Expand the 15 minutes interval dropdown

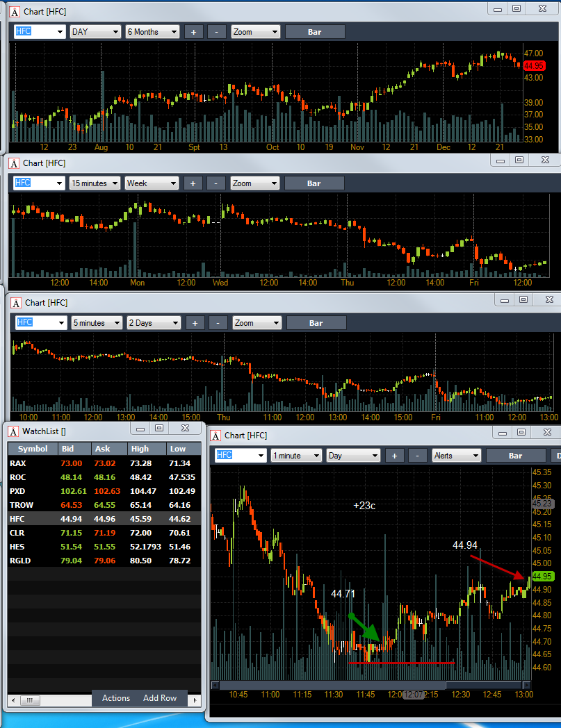click(x=95, y=183)
